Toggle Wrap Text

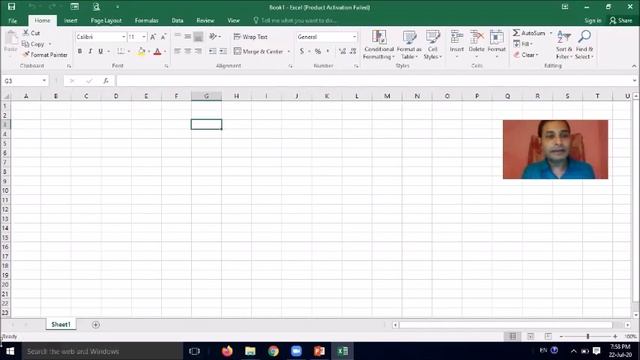250,37
